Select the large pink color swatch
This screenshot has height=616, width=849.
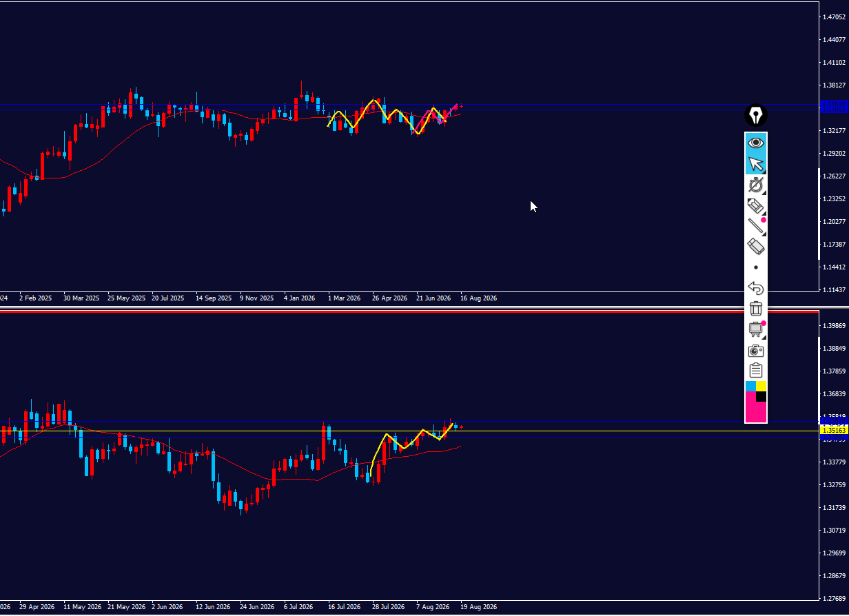(x=756, y=411)
